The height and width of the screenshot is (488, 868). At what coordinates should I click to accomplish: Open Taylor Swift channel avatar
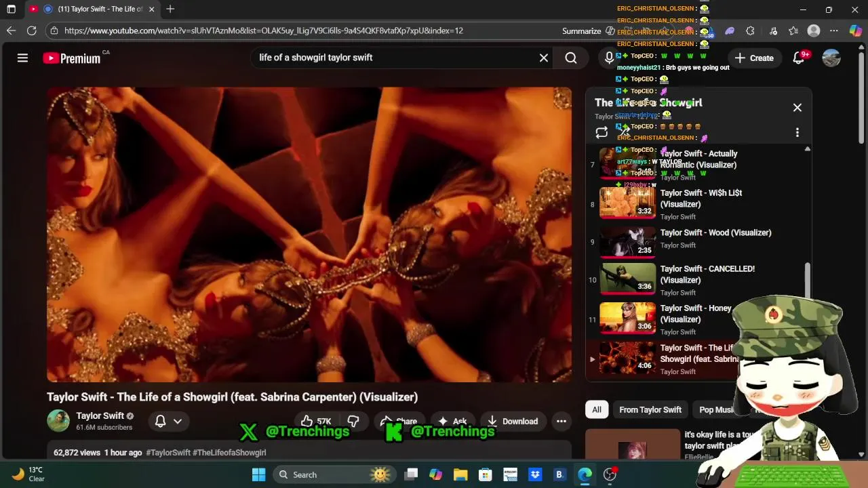point(58,421)
